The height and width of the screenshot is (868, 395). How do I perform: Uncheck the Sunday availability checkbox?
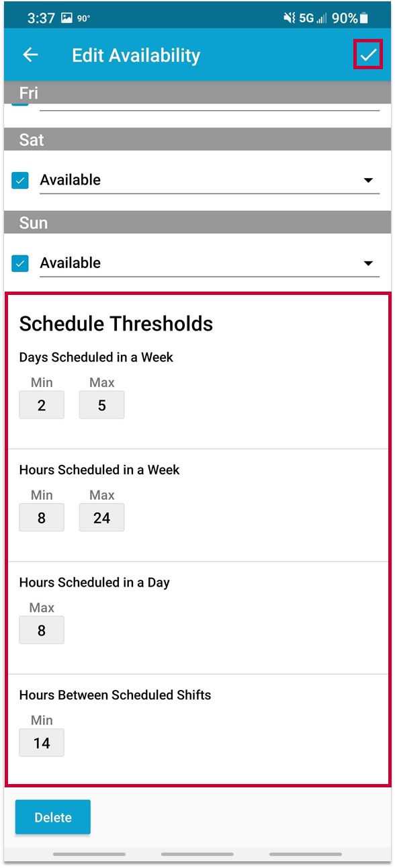pyautogui.click(x=20, y=263)
